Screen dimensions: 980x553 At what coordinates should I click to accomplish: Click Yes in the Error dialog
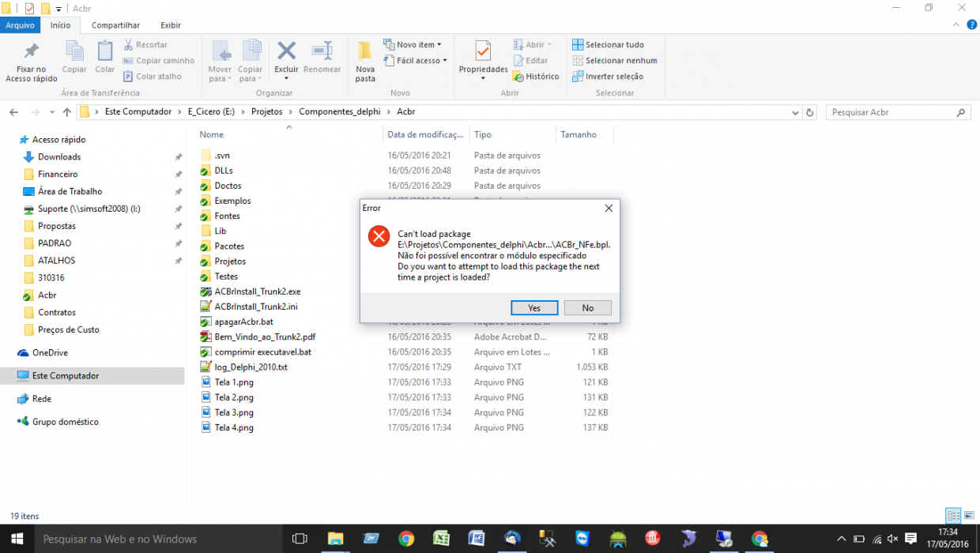point(534,308)
